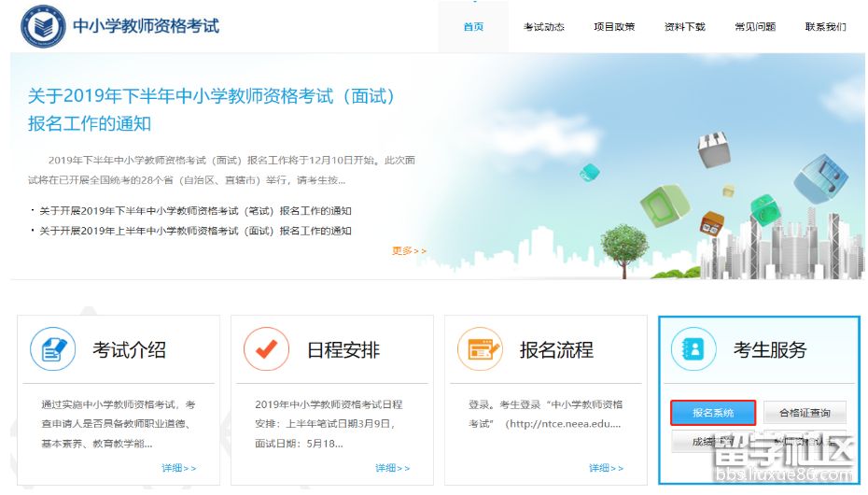Click the 考试介绍 document-pencil icon
Viewport: 868px width, 495px height.
coord(53,348)
